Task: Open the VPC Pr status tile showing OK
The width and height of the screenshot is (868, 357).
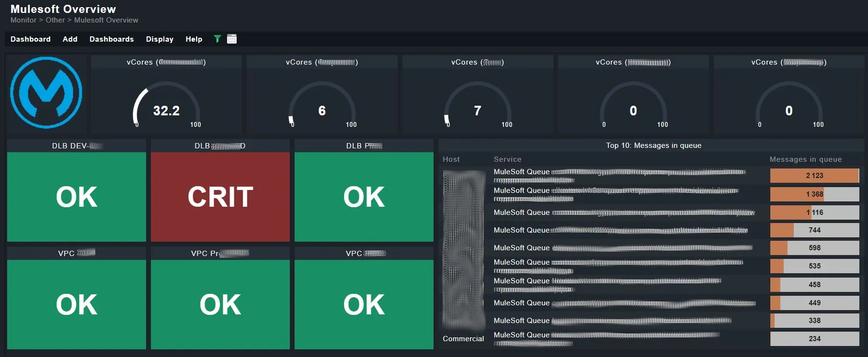Action: pos(220,304)
